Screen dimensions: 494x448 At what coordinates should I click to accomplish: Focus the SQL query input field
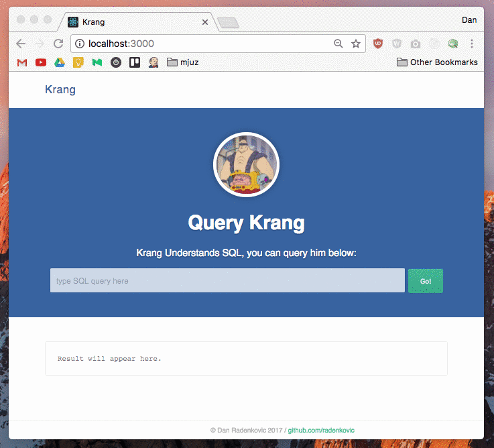pos(227,280)
